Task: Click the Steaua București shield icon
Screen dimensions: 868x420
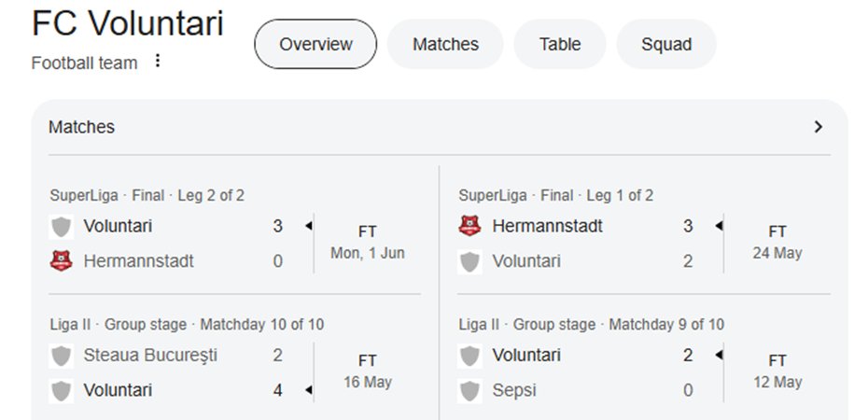Action: [x=61, y=356]
